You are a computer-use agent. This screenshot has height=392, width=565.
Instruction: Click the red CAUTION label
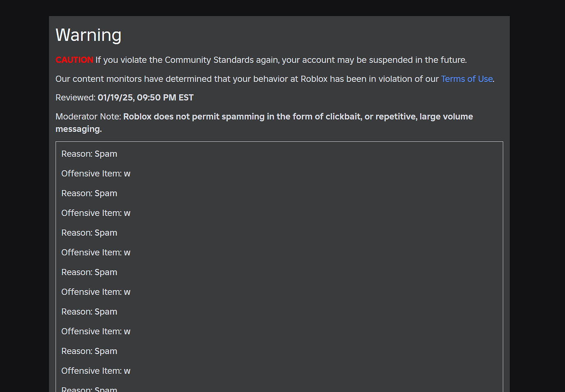click(x=74, y=60)
